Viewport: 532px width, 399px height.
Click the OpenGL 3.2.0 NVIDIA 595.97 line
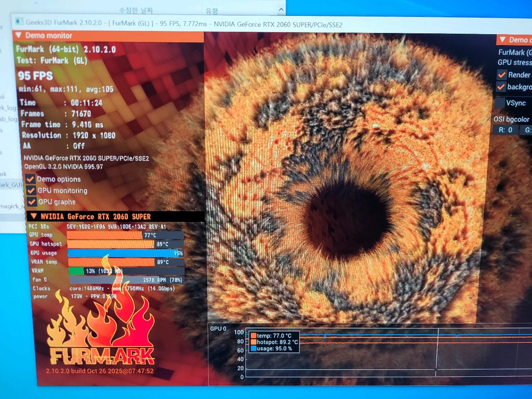(63, 167)
